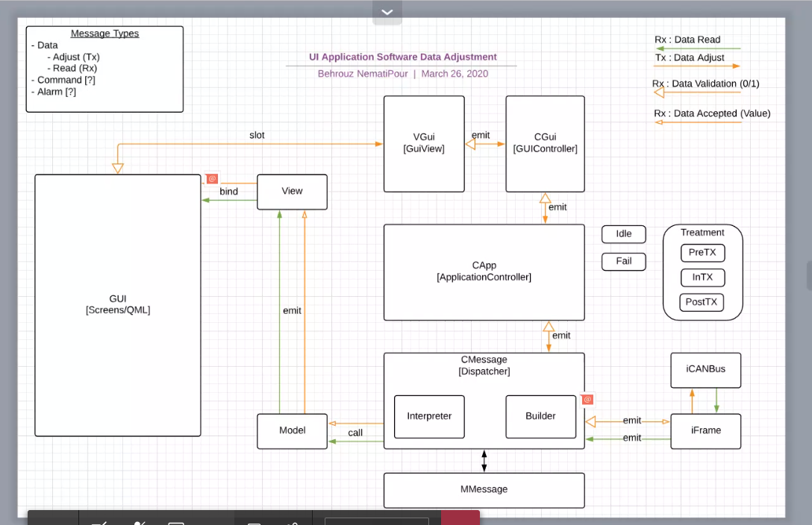
Task: Select the VGui [GuiView] block
Action: tap(424, 143)
